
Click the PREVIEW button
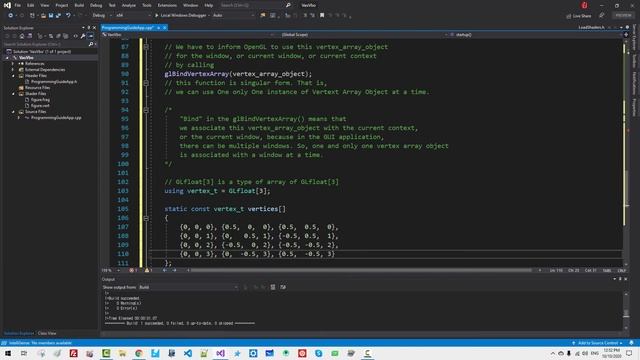click(623, 16)
